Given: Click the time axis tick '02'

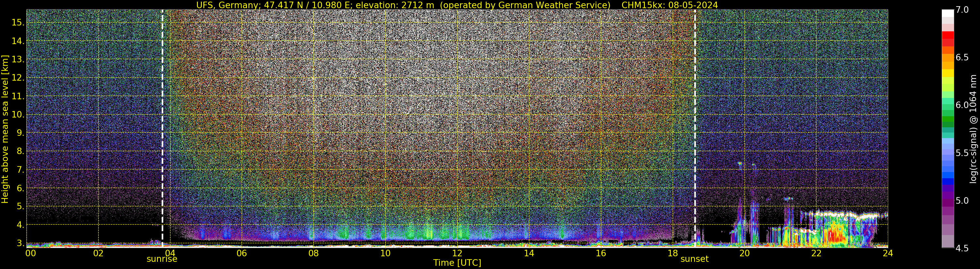Looking at the screenshot, I should (x=98, y=253).
